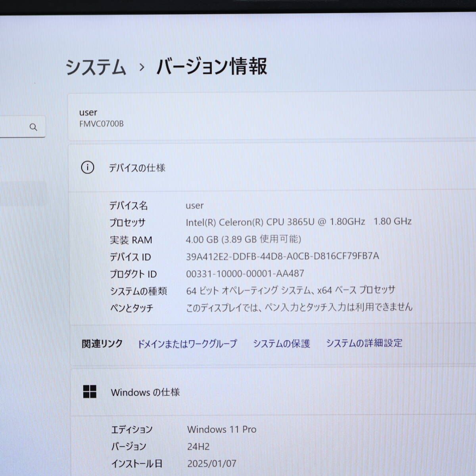Click the Windows logo icon beside Windows の仕様
Screen dimensions: 476x476
90,392
